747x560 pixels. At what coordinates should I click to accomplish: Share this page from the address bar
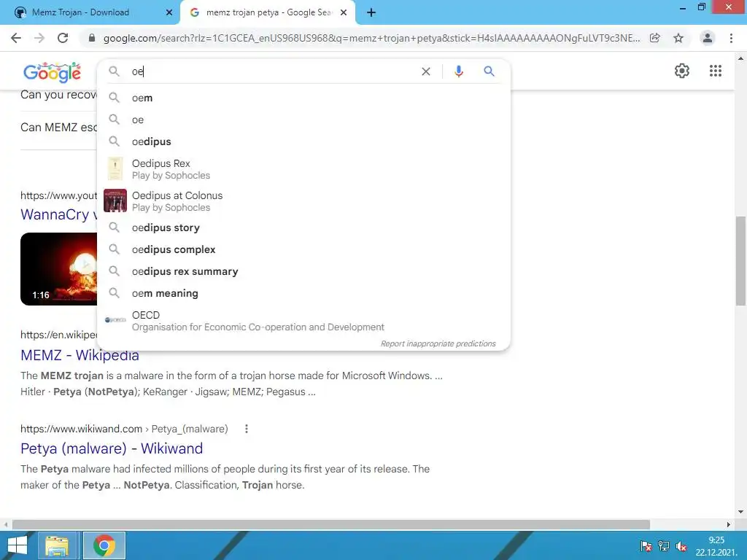[655, 38]
